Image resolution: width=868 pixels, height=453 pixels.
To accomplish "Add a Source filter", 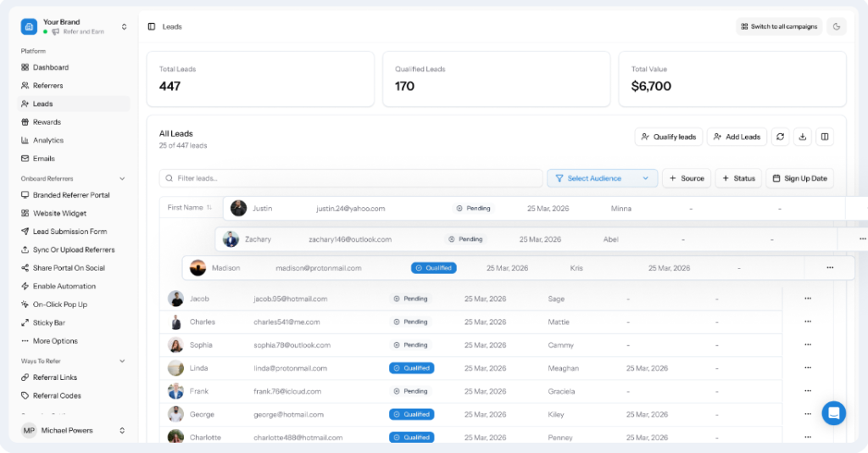I will click(x=687, y=178).
